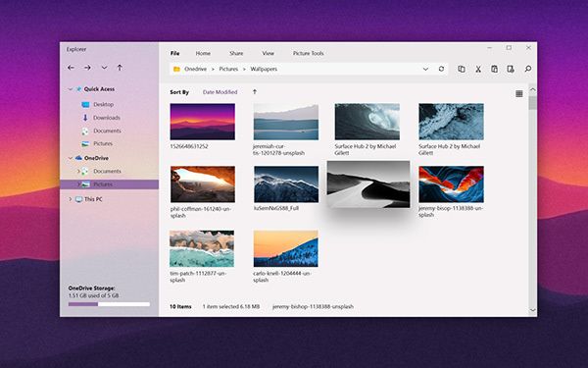The image size is (588, 368).
Task: Select the breaking wave Surface Hub 2 thumbnail
Action: (x=367, y=122)
